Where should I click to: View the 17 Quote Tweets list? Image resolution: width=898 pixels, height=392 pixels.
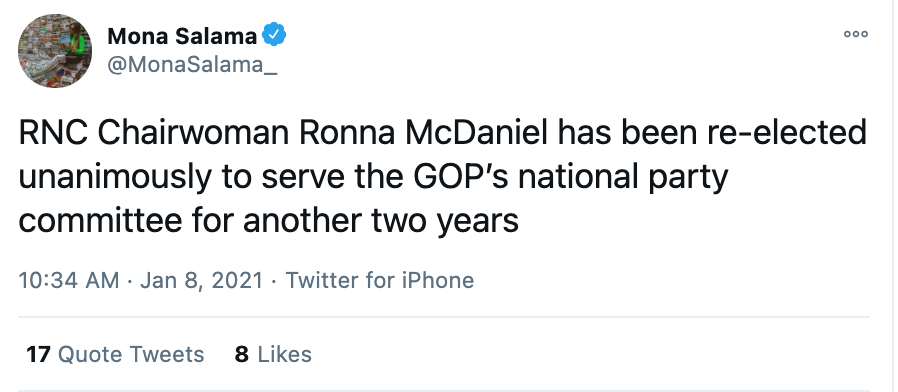coord(115,354)
